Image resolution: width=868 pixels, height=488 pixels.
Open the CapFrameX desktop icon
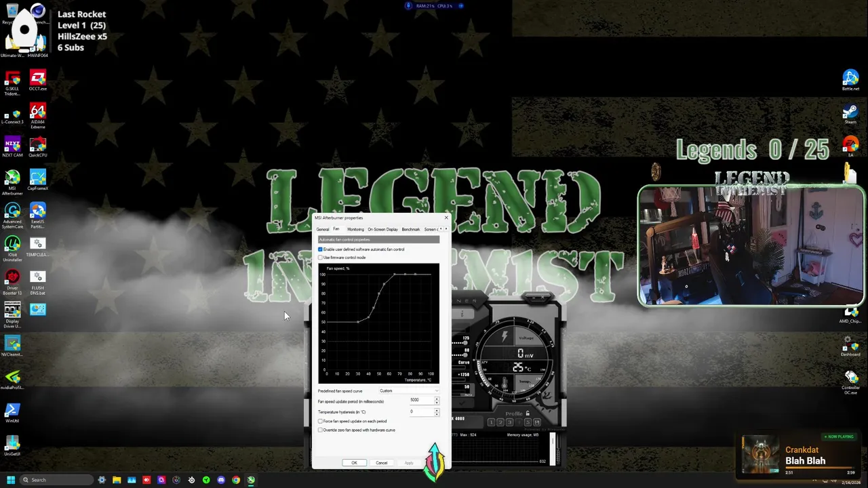tap(38, 180)
